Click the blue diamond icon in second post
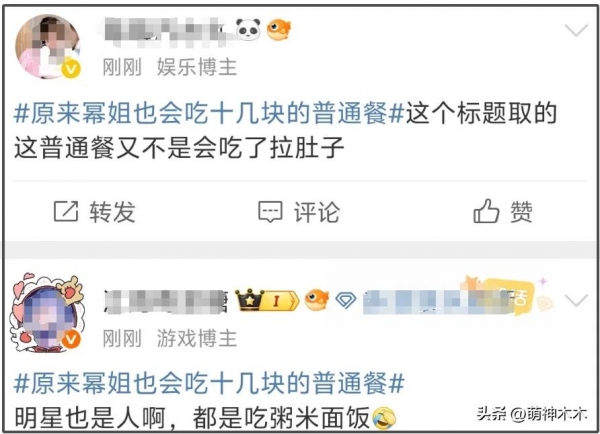Viewport: 600px width, 434px height. [346, 300]
